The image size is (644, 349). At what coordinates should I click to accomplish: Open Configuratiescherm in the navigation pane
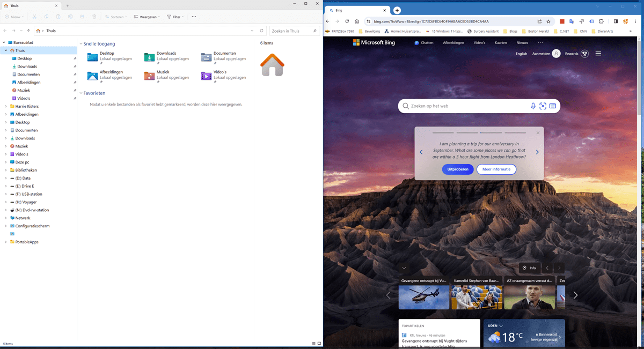[x=32, y=226]
